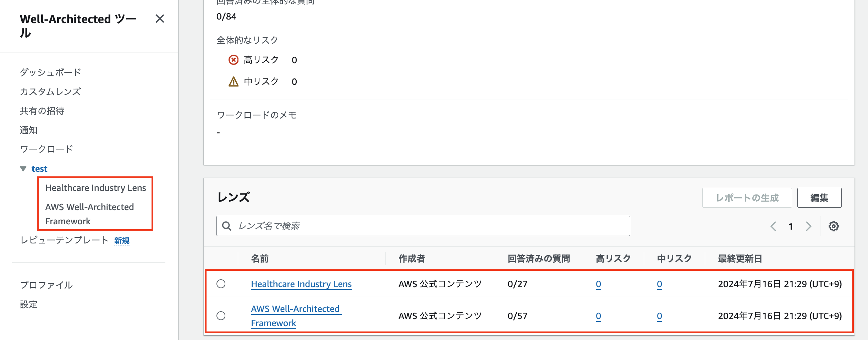Click the 作成者 column header
The image size is (868, 340).
[x=412, y=259]
